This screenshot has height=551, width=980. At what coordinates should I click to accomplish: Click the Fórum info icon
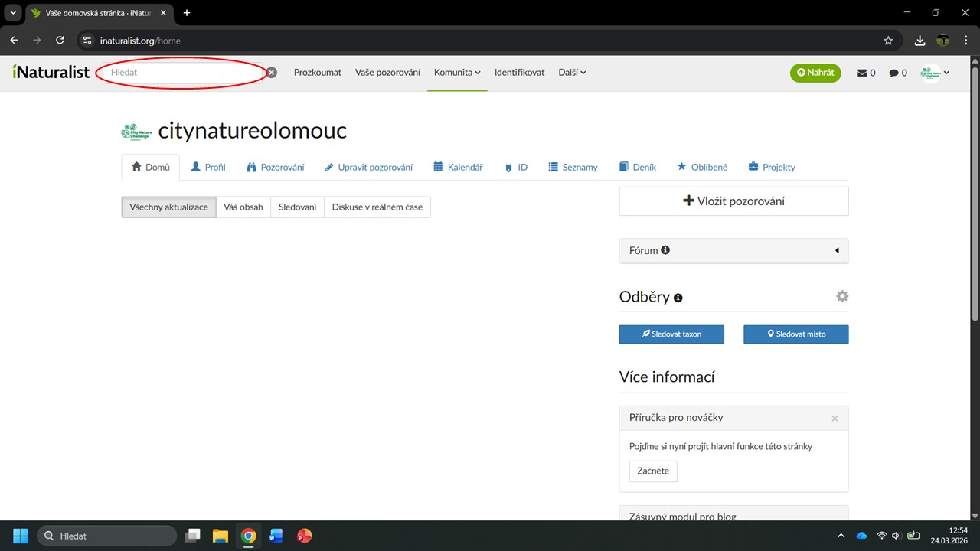pyautogui.click(x=665, y=250)
